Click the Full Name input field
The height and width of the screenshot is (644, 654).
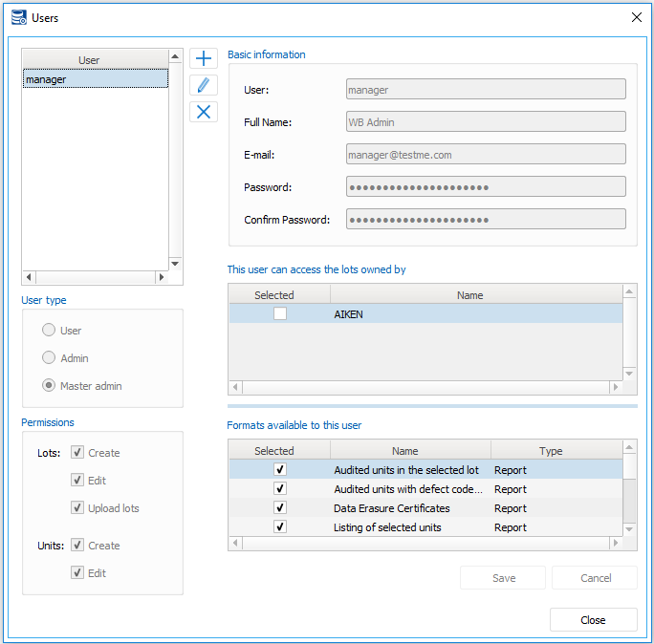tap(486, 121)
